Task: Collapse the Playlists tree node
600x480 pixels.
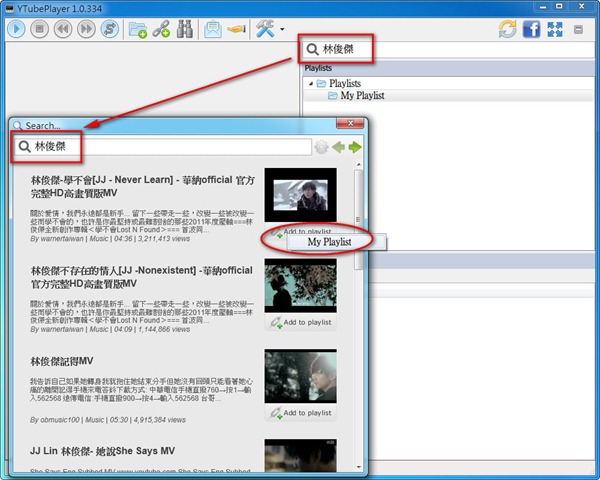Action: (x=311, y=83)
